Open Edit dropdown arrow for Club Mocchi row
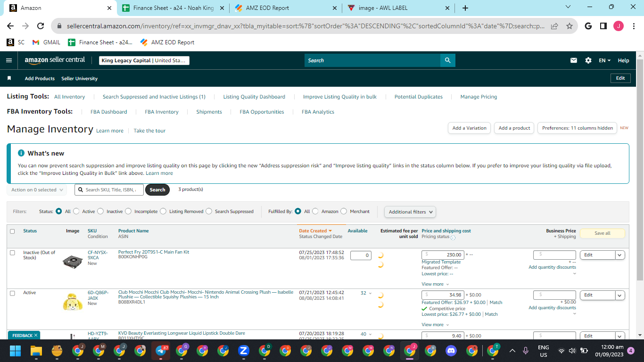The width and height of the screenshot is (644, 362). point(620,295)
